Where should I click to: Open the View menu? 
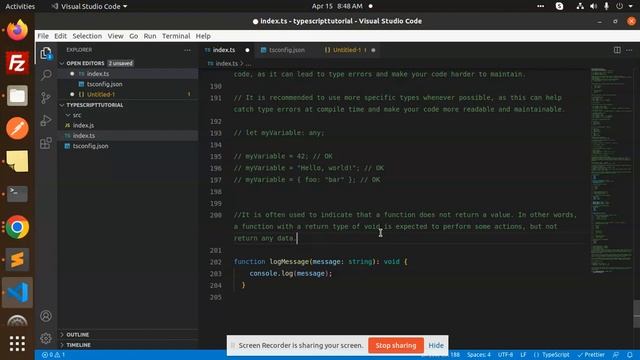tap(116, 36)
